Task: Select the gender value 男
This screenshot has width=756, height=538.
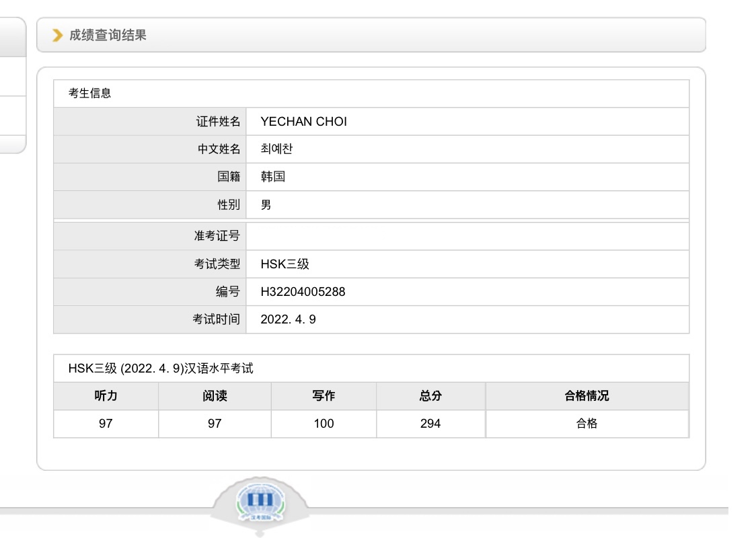Action: (x=266, y=205)
